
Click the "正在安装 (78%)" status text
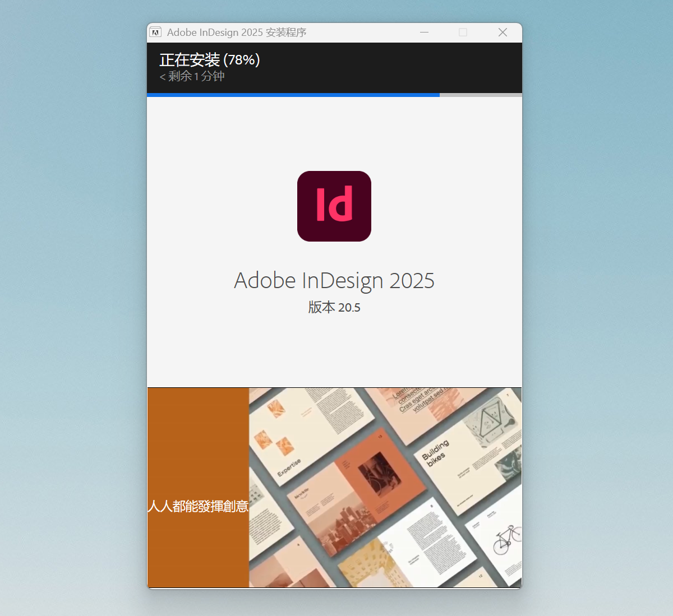click(210, 59)
